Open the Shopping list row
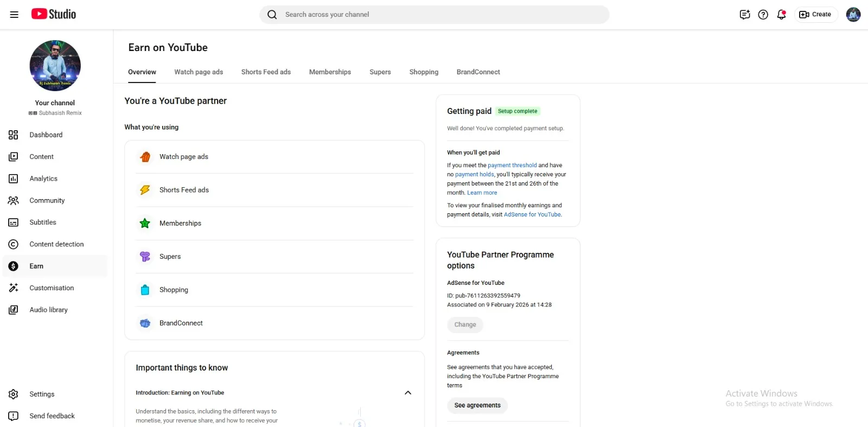 tap(275, 290)
